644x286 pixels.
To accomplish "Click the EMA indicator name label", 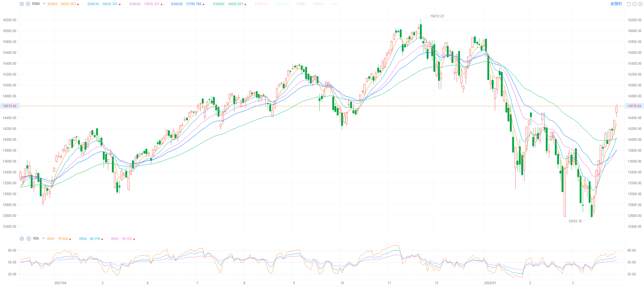I will pos(36,4).
